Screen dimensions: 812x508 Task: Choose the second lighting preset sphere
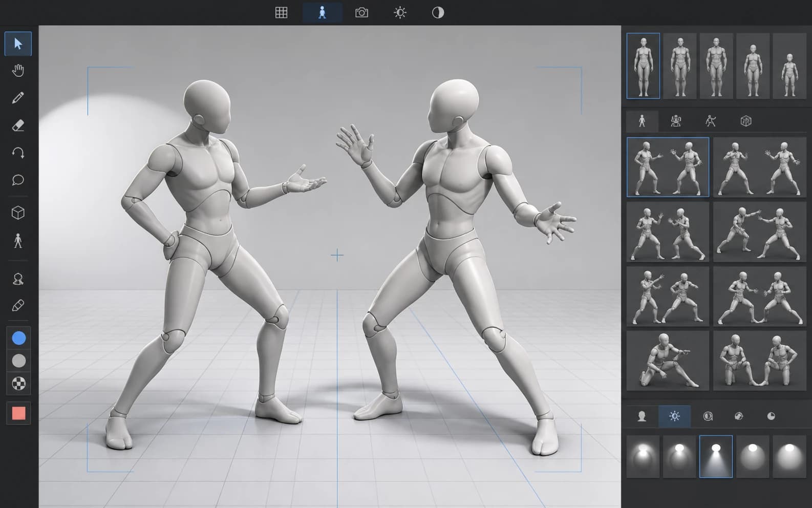(x=680, y=457)
